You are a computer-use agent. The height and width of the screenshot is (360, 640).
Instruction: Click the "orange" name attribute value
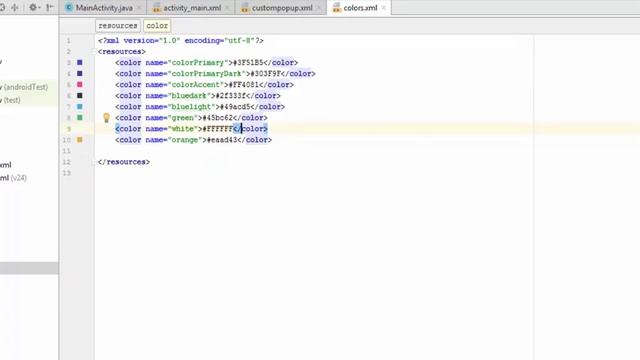[x=185, y=140]
